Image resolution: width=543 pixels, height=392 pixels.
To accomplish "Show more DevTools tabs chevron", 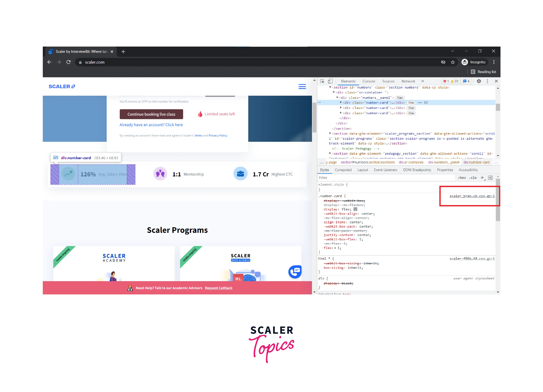I will tap(423, 81).
